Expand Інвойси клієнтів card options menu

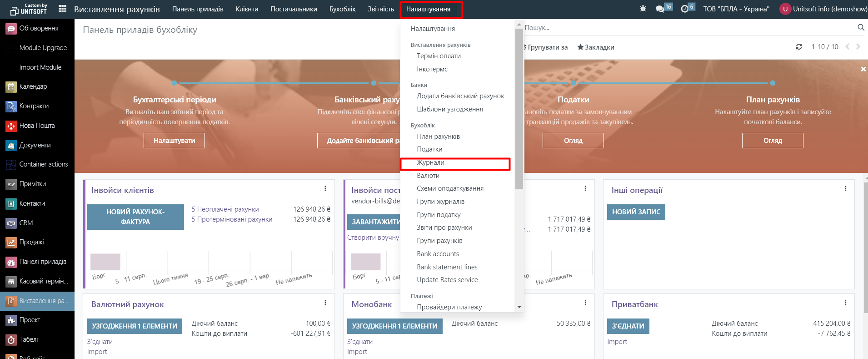(325, 189)
